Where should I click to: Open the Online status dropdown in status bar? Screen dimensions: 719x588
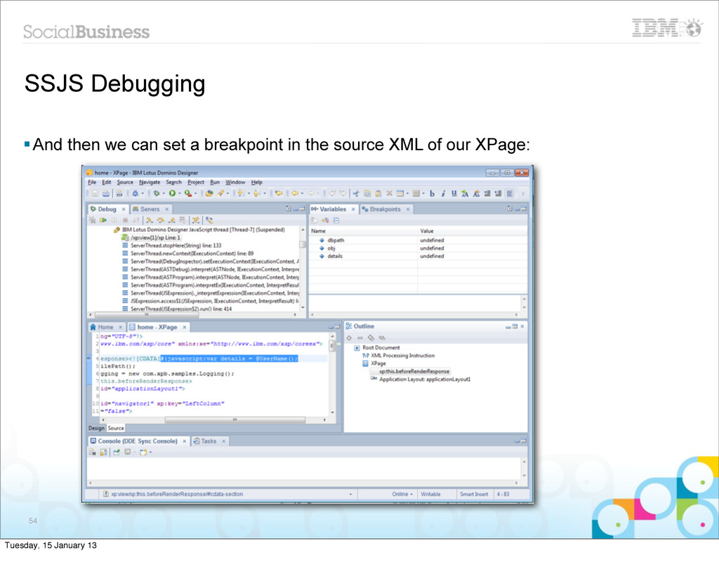pyautogui.click(x=402, y=494)
